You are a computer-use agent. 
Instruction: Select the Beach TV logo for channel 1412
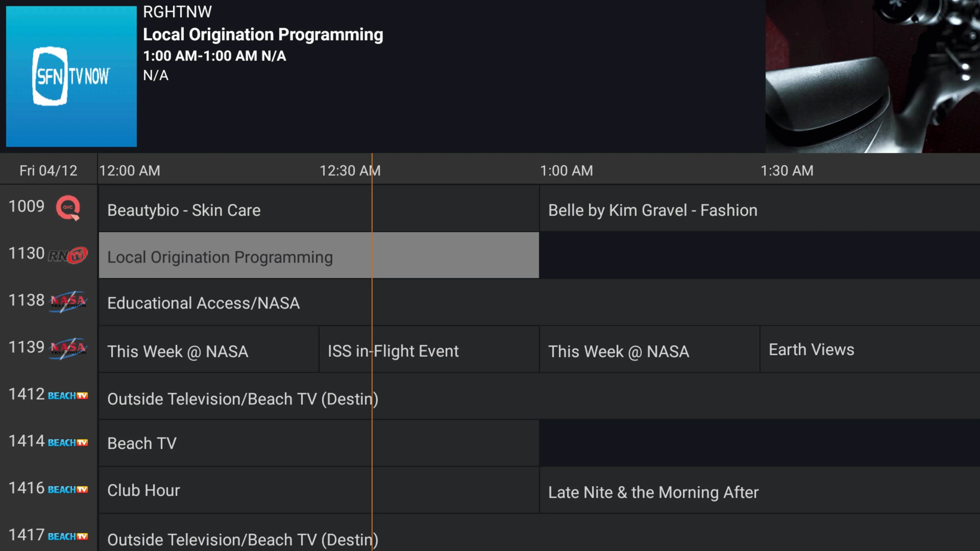[x=68, y=395]
